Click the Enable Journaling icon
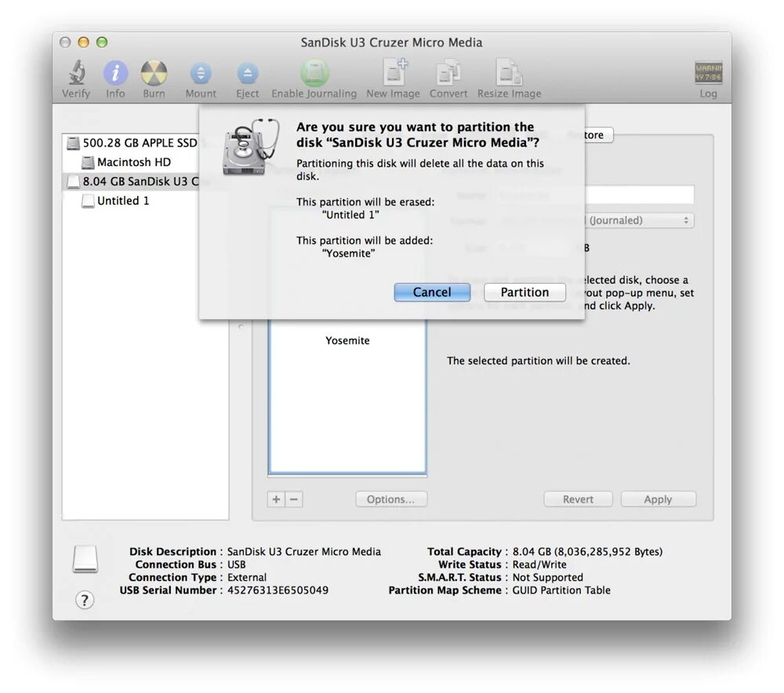Image resolution: width=784 pixels, height=693 pixels. (314, 73)
